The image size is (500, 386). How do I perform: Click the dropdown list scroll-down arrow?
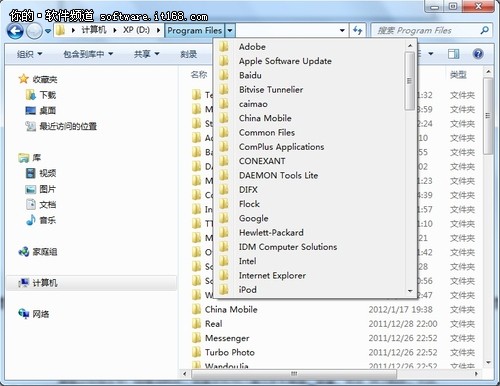pyautogui.click(x=410, y=291)
